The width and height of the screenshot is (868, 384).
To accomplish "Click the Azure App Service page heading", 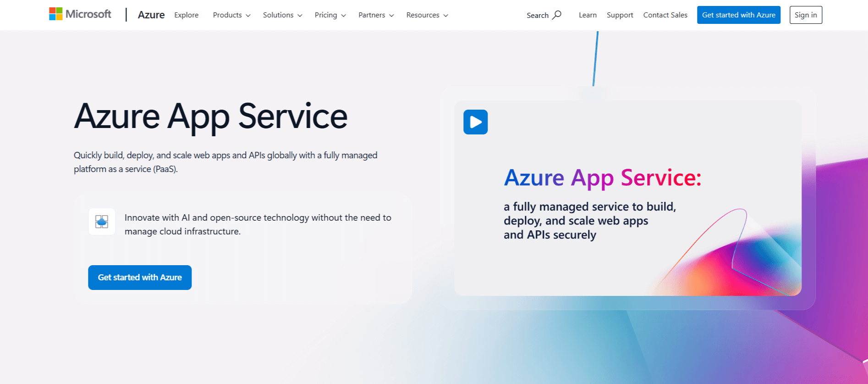I will [x=211, y=117].
